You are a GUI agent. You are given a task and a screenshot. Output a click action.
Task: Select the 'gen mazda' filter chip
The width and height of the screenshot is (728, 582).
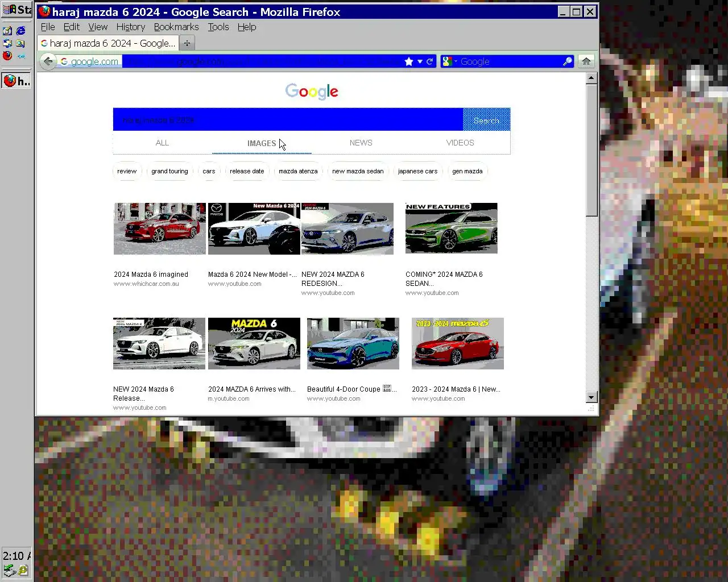click(x=467, y=171)
